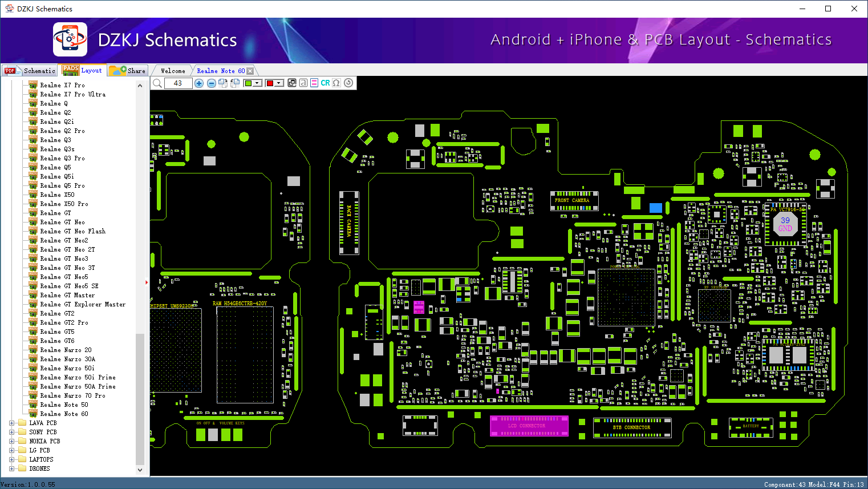Select the 39 GND octagonal pad
868x489 pixels.
pyautogui.click(x=785, y=224)
